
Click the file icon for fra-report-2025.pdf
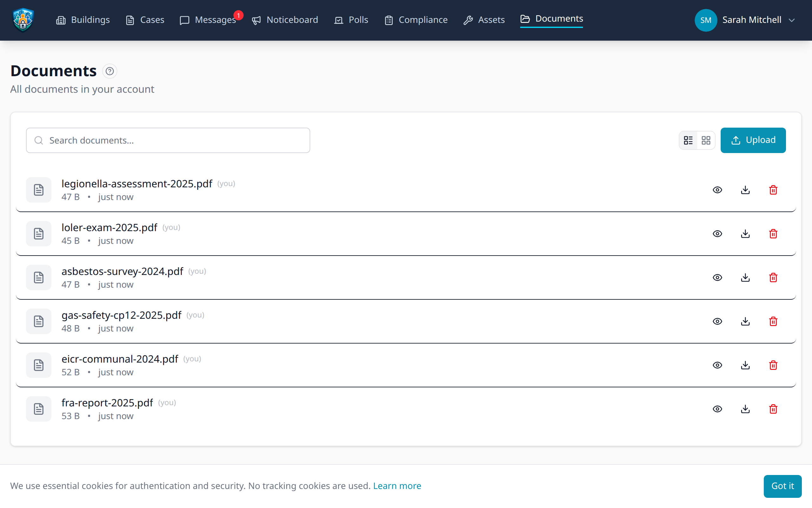(x=39, y=409)
